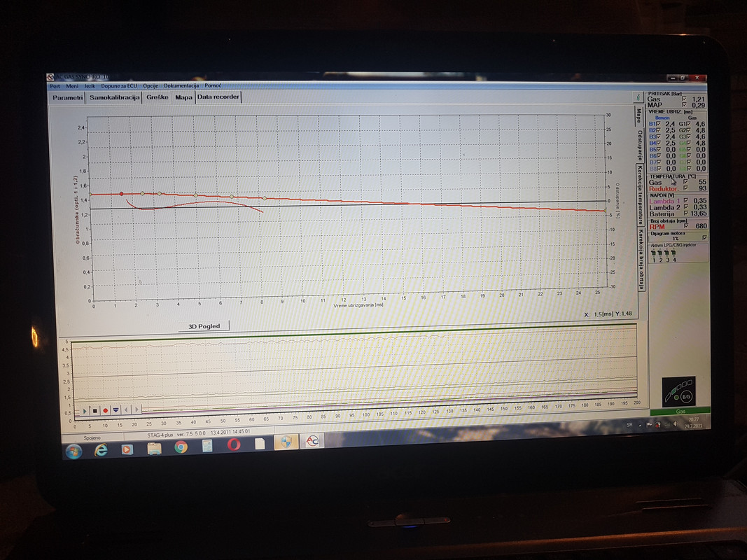The height and width of the screenshot is (560, 747).
Task: Click the 3D Pogled button
Action: click(x=204, y=326)
